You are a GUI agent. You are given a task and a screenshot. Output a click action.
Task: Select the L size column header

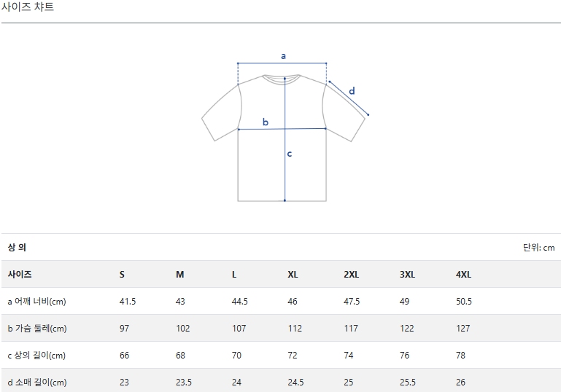click(x=234, y=275)
